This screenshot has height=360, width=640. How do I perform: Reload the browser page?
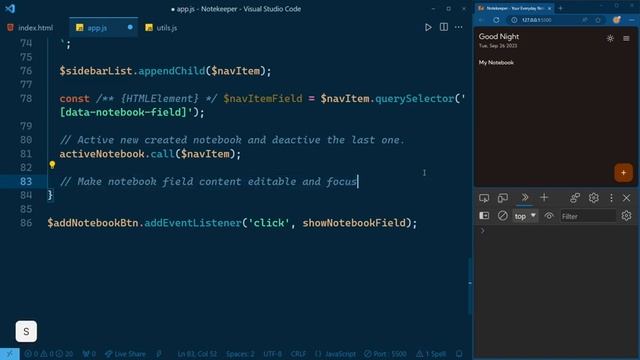496,20
